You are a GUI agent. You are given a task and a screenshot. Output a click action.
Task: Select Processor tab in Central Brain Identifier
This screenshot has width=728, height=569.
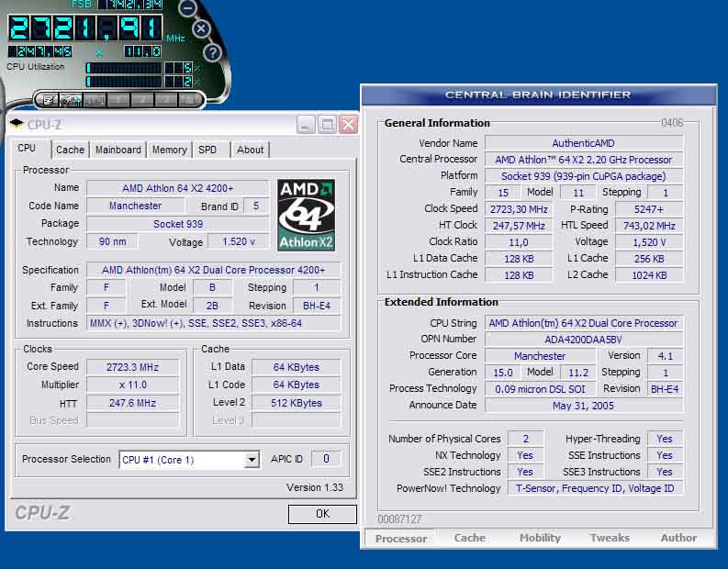point(401,539)
